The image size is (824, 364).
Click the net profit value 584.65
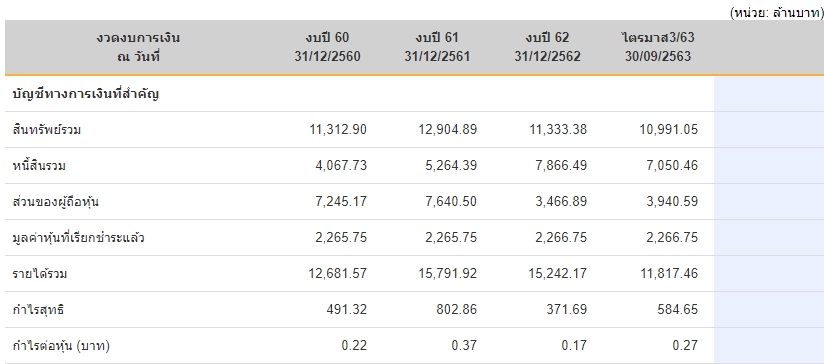click(x=677, y=309)
